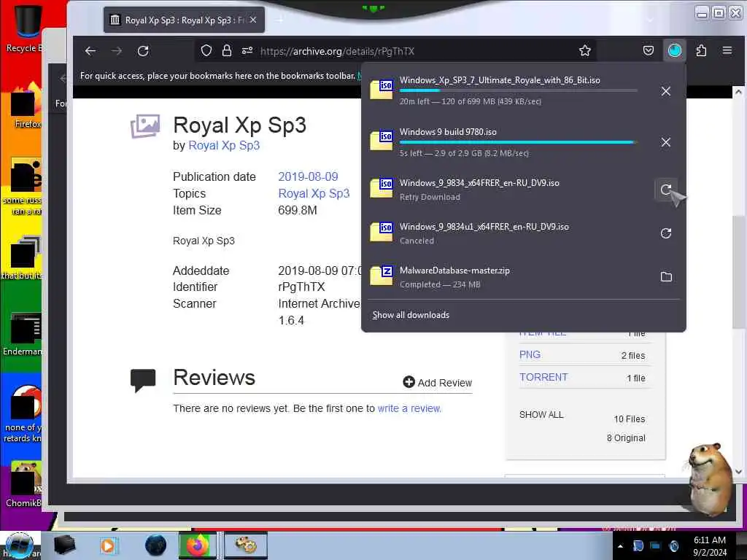Image resolution: width=747 pixels, height=560 pixels.
Task: Select Windows_Xp_SP3_7_Ultimate_Royale iso file icon
Action: click(x=382, y=88)
